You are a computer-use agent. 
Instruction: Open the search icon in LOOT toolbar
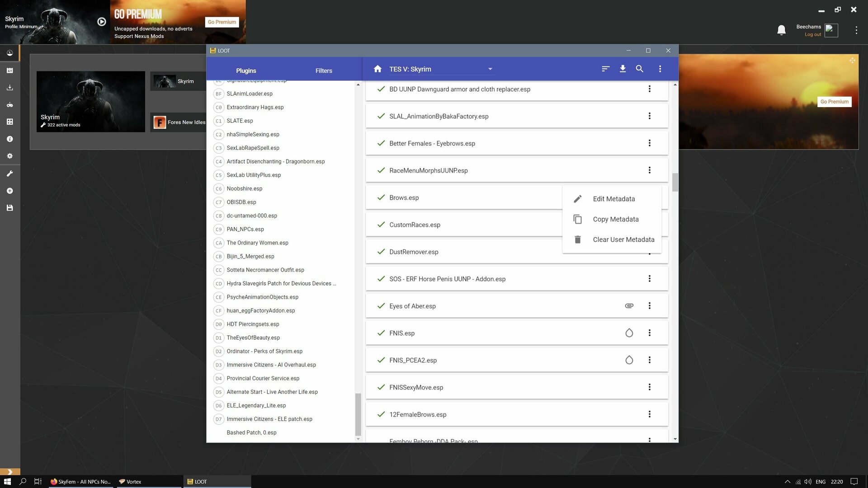pyautogui.click(x=639, y=69)
